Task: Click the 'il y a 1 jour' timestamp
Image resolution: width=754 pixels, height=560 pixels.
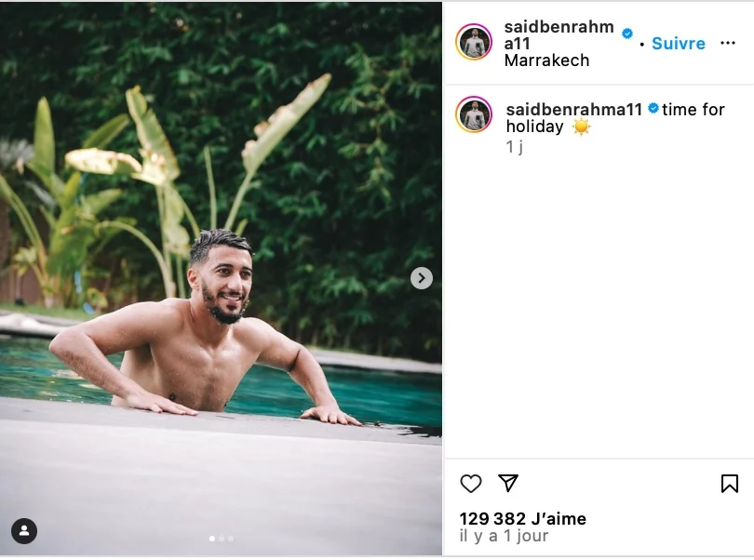Action: coord(504,536)
